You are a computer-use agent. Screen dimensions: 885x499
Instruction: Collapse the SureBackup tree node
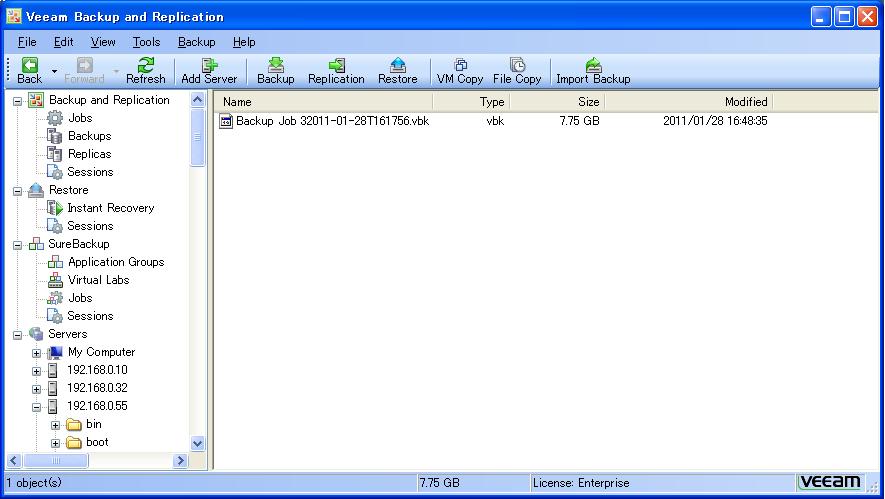coord(17,246)
